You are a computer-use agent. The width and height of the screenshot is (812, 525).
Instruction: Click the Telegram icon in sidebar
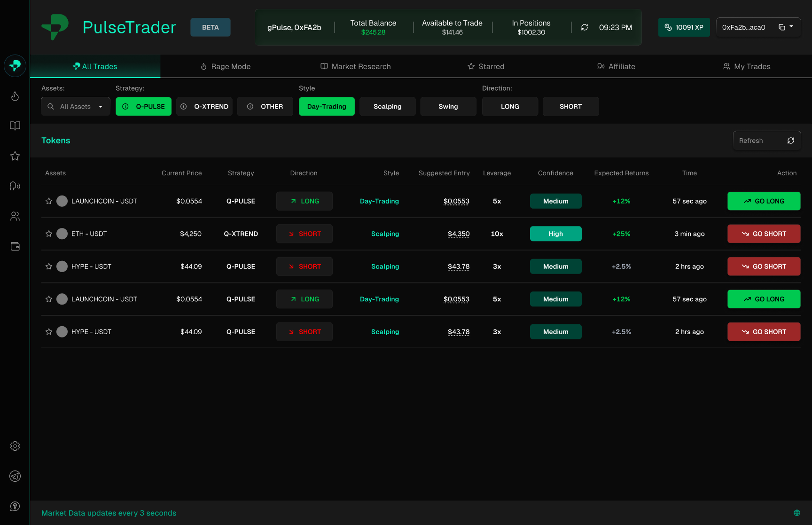tap(15, 476)
